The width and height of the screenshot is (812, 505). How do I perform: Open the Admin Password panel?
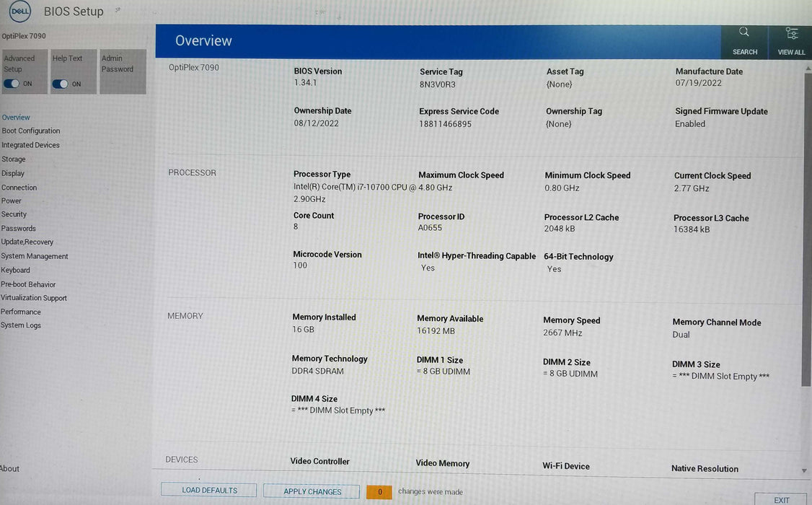point(123,71)
